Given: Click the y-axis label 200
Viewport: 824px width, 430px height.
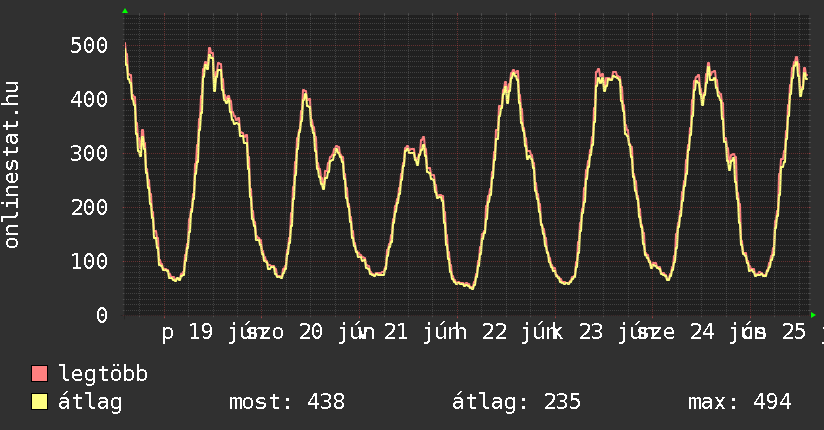Looking at the screenshot, I should pos(89,207).
